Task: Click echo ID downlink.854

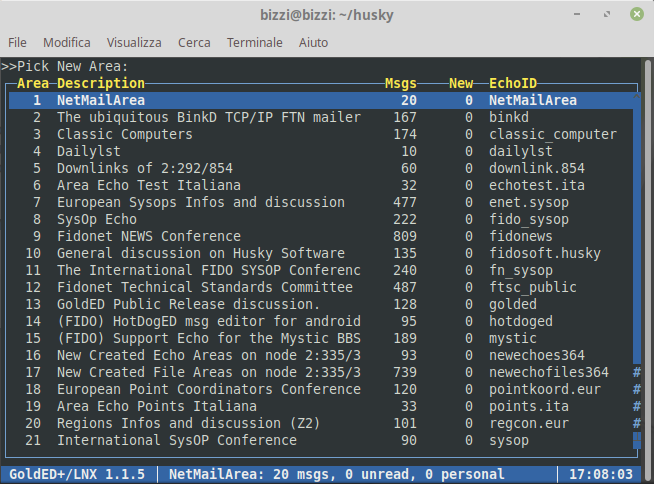Action: pos(537,168)
